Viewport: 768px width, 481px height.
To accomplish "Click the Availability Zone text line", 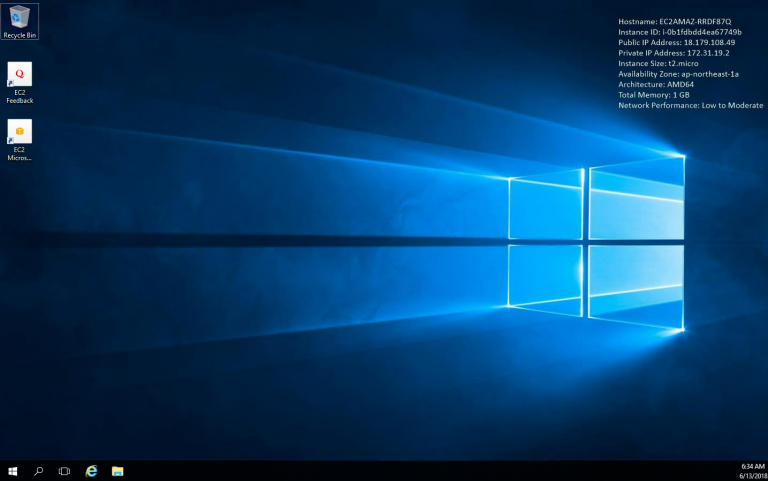I will click(x=678, y=74).
